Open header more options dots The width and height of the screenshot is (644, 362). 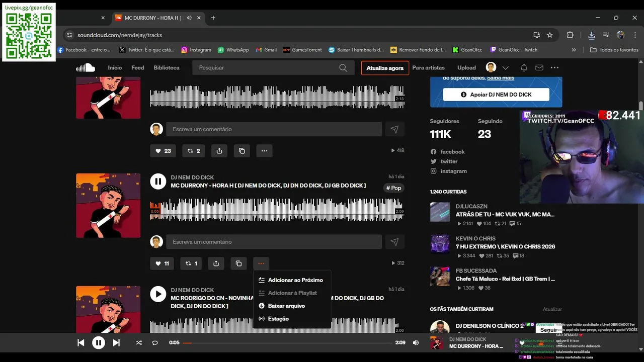[554, 67]
